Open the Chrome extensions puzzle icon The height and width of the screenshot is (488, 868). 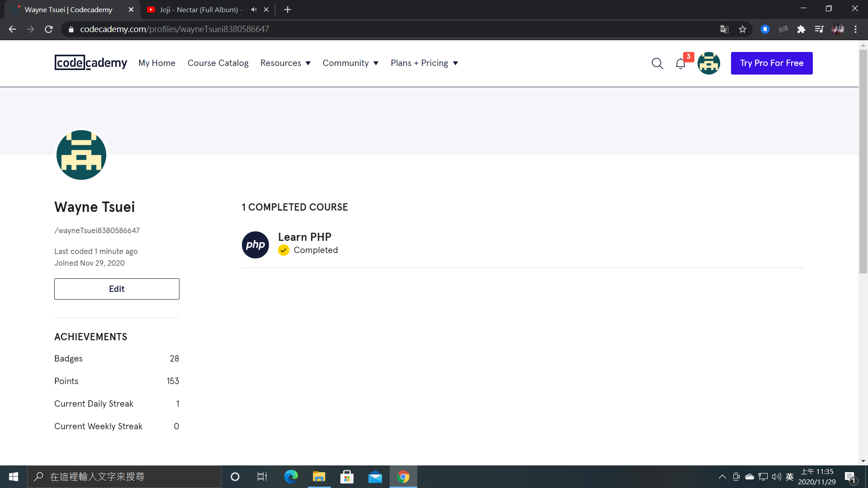point(801,29)
